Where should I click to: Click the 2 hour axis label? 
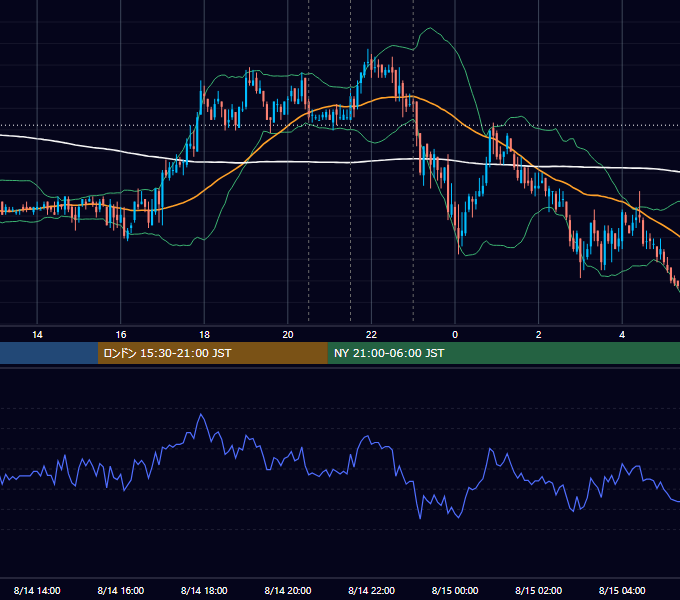click(x=539, y=335)
